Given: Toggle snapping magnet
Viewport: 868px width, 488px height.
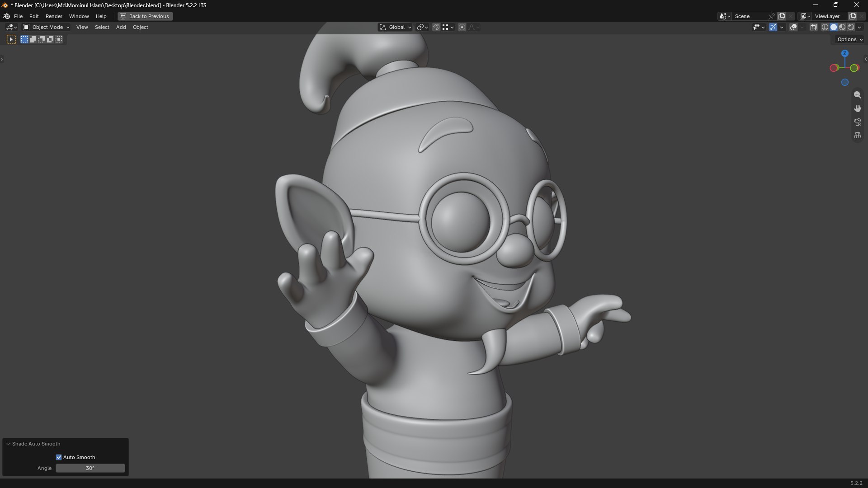Looking at the screenshot, I should point(436,28).
